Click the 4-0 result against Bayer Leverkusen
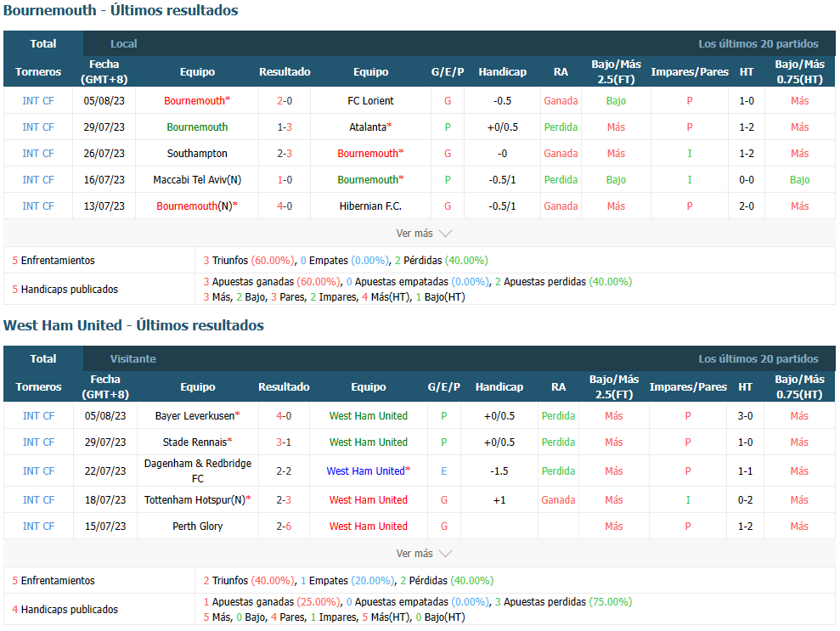 point(284,415)
